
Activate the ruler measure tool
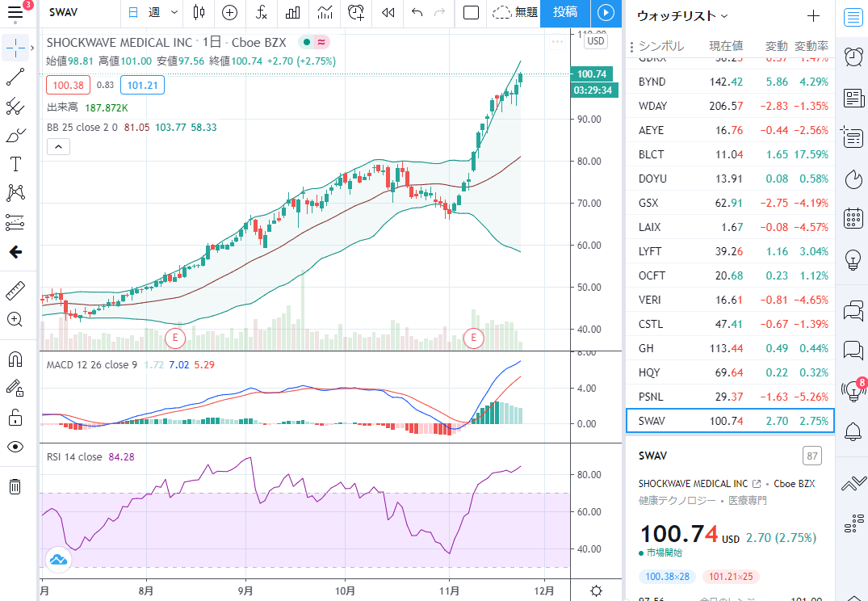point(15,290)
